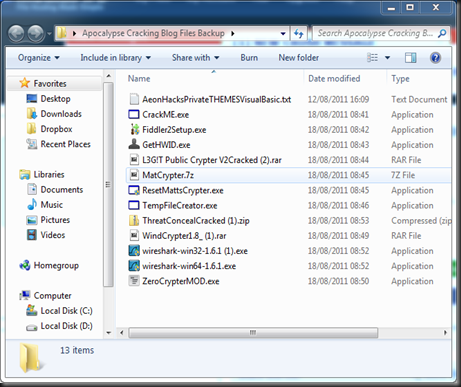This screenshot has width=461, height=387.
Task: Select AeonHacksPrivateTHEMESVisualBasic.txt file icon
Action: click(x=134, y=99)
